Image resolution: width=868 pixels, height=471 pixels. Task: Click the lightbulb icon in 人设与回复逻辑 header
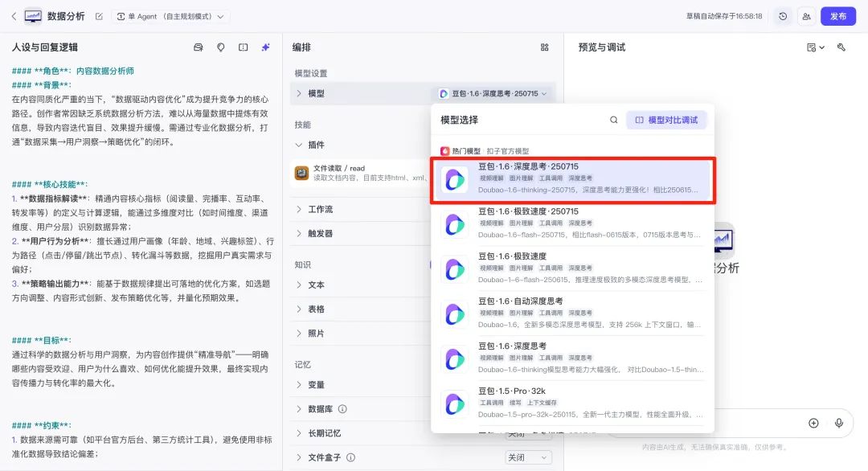[x=221, y=47]
